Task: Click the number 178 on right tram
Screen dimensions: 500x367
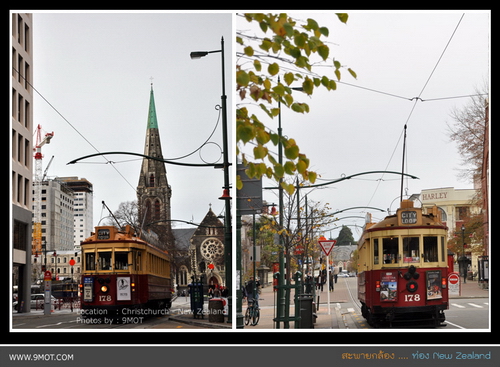Action: (412, 298)
